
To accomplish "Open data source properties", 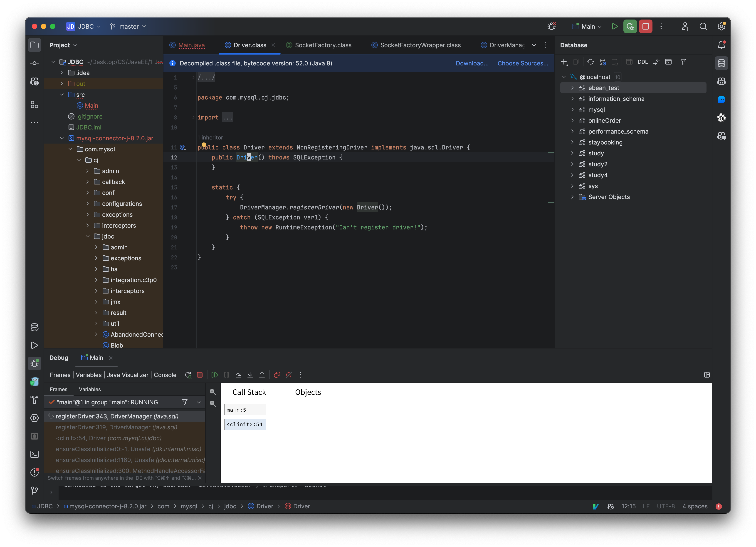I will pos(602,62).
